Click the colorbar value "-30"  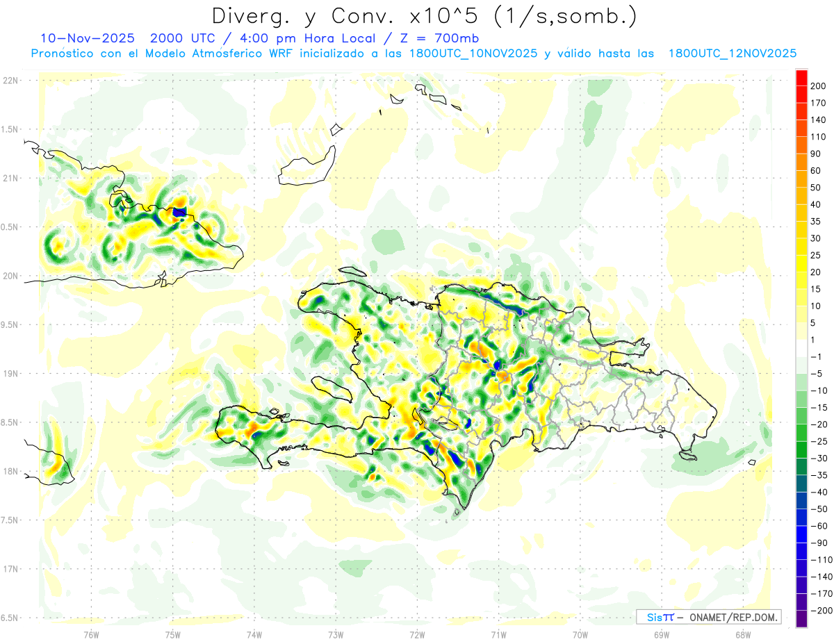820,458
